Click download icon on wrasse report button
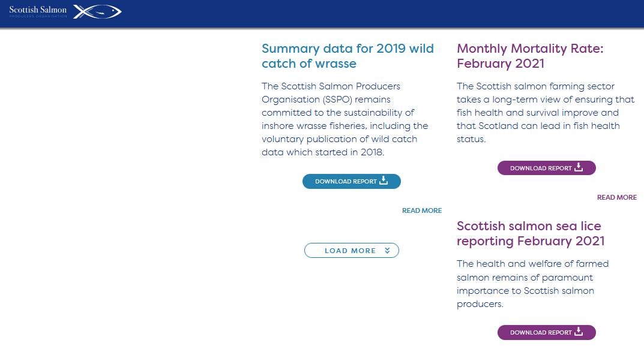This screenshot has height=349, width=644. coord(384,180)
